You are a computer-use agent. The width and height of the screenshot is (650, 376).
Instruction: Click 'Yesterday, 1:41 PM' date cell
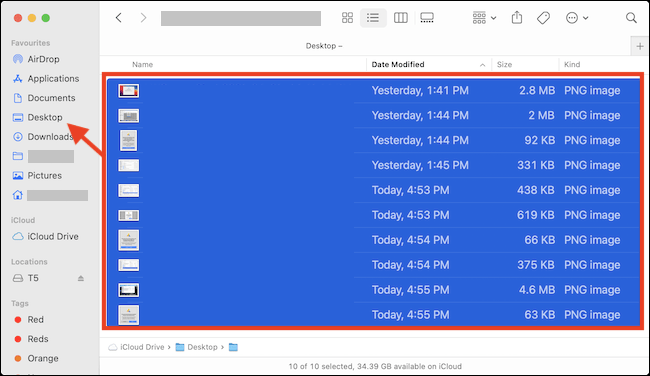(420, 91)
